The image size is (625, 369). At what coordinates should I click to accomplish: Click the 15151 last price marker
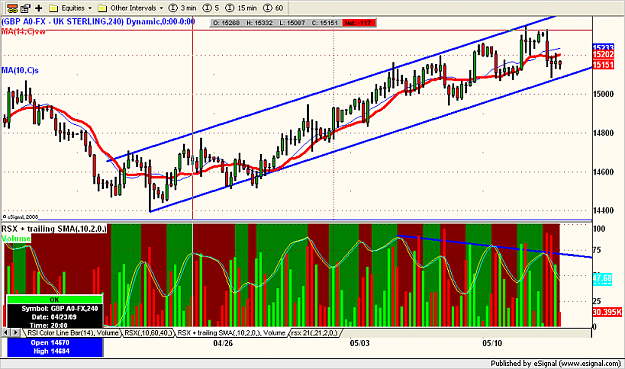(603, 65)
